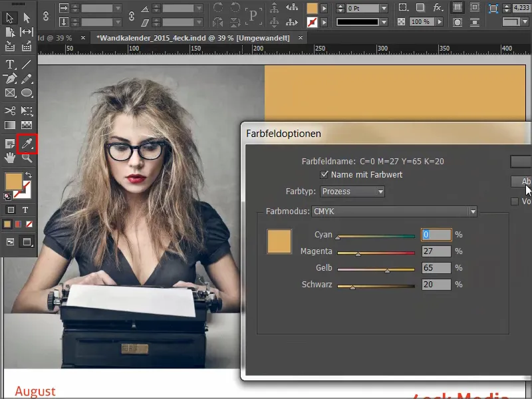Screen dimensions: 532x399
Task: Choose the Hand tool
Action: coord(10,158)
